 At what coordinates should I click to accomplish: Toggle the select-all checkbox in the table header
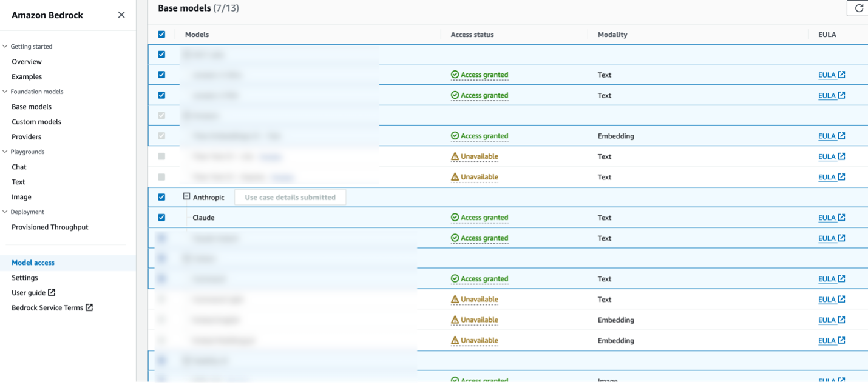(x=161, y=35)
